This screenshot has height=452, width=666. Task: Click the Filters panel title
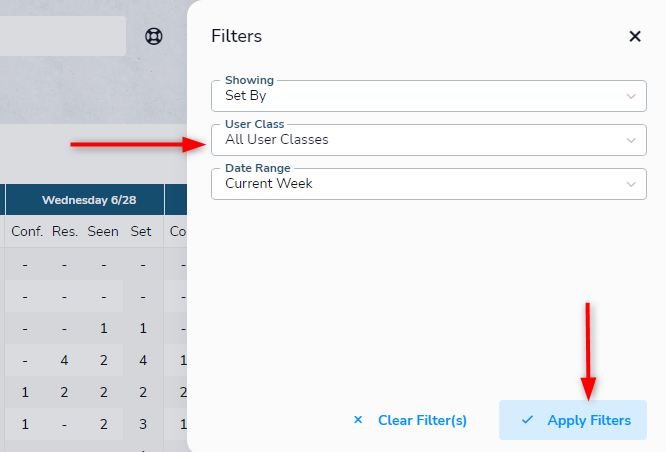coord(237,36)
